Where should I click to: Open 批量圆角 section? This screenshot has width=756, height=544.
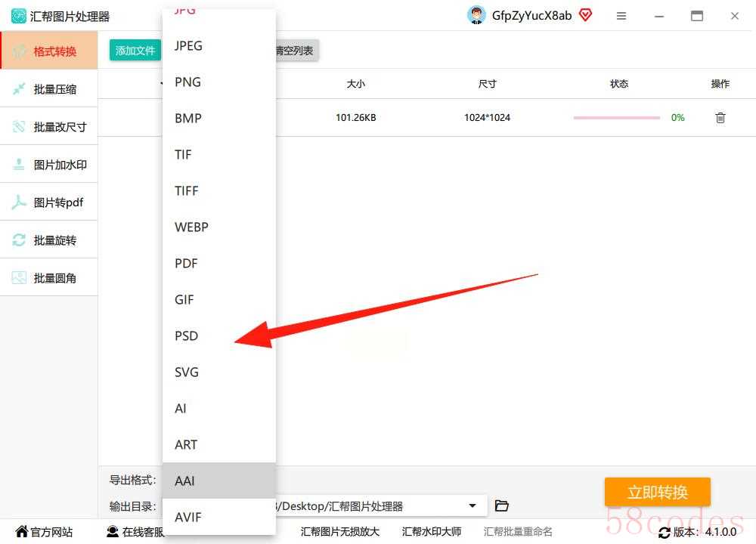click(x=48, y=277)
